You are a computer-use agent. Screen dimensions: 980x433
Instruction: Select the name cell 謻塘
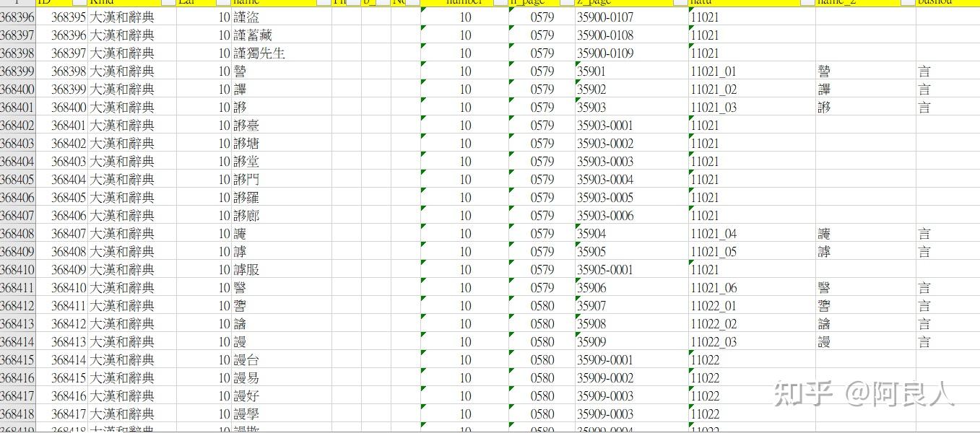tap(282, 144)
